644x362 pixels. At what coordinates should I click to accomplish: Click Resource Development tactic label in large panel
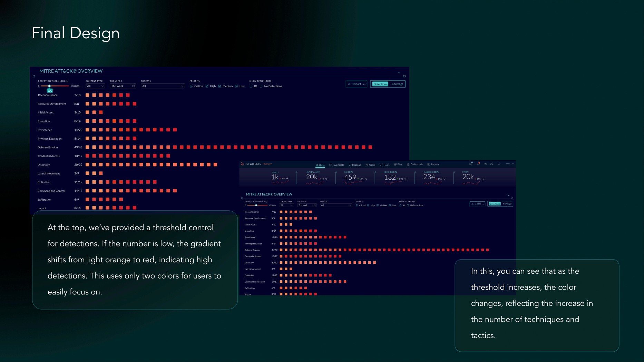[x=52, y=104]
